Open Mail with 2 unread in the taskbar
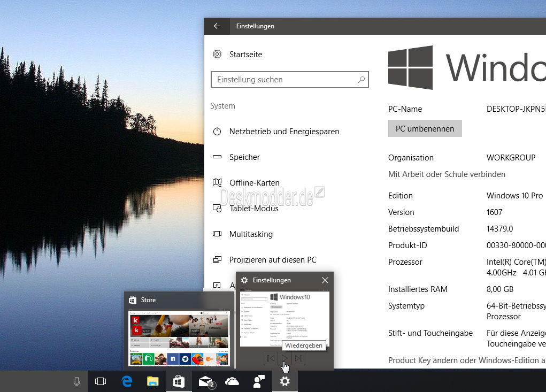 (207, 382)
